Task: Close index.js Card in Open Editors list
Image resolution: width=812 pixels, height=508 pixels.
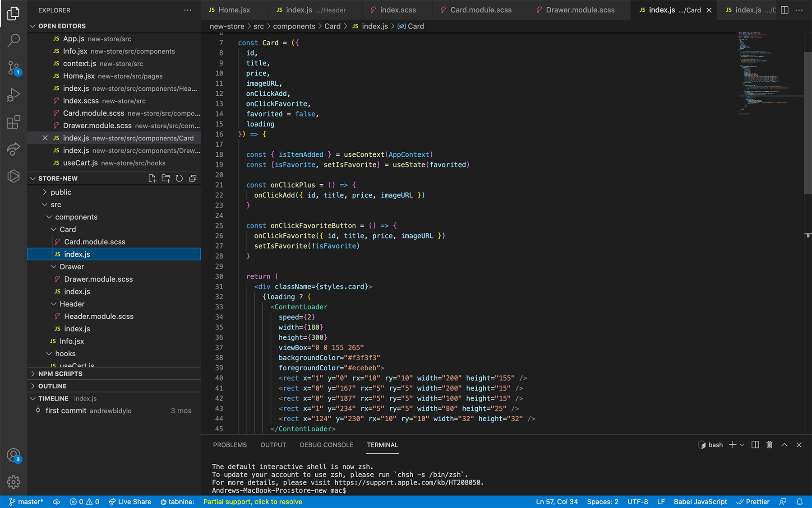Action: click(45, 138)
